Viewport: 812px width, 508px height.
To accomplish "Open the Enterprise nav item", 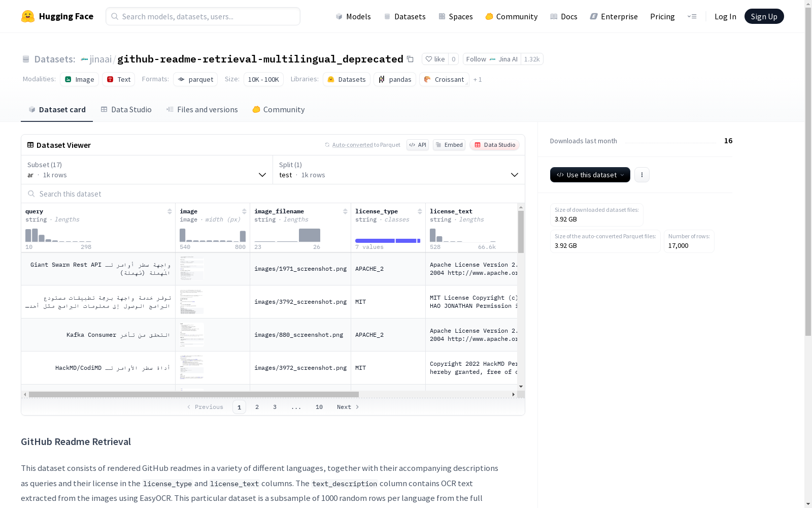I will pyautogui.click(x=614, y=16).
